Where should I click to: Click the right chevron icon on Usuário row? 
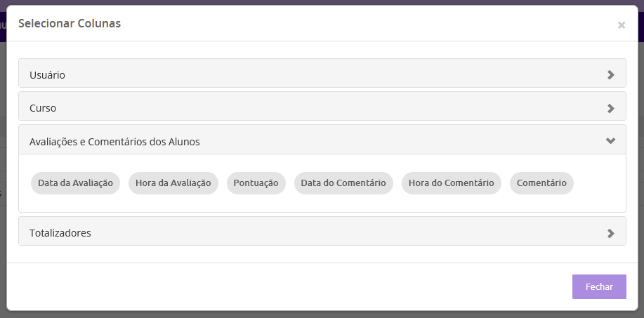click(611, 74)
